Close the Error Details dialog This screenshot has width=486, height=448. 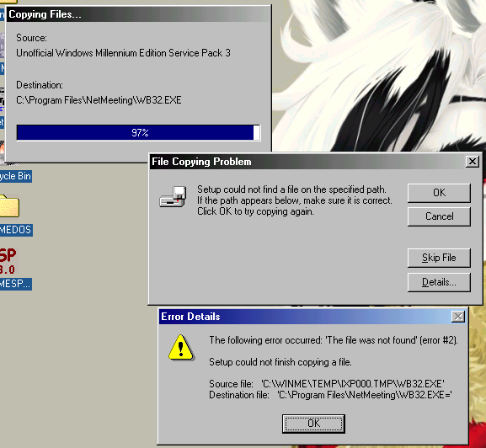click(x=458, y=317)
